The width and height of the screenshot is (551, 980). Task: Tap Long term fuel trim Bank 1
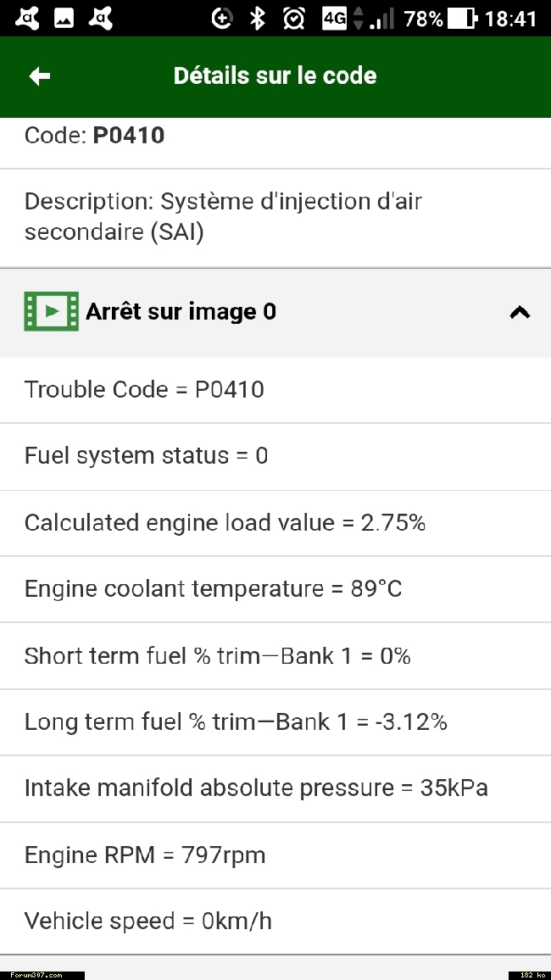coord(275,722)
